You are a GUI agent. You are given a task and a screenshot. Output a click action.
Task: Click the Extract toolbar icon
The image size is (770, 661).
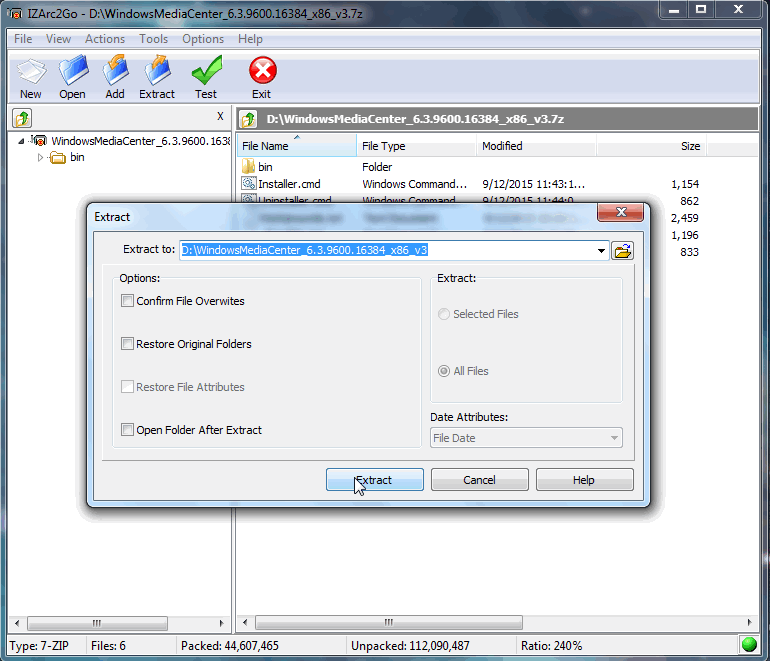pos(157,70)
